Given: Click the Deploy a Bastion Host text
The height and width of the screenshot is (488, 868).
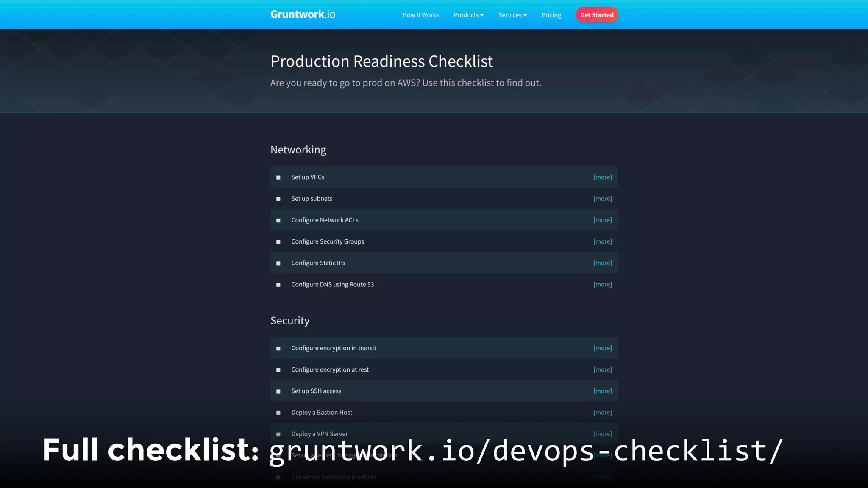Looking at the screenshot, I should pos(321,412).
